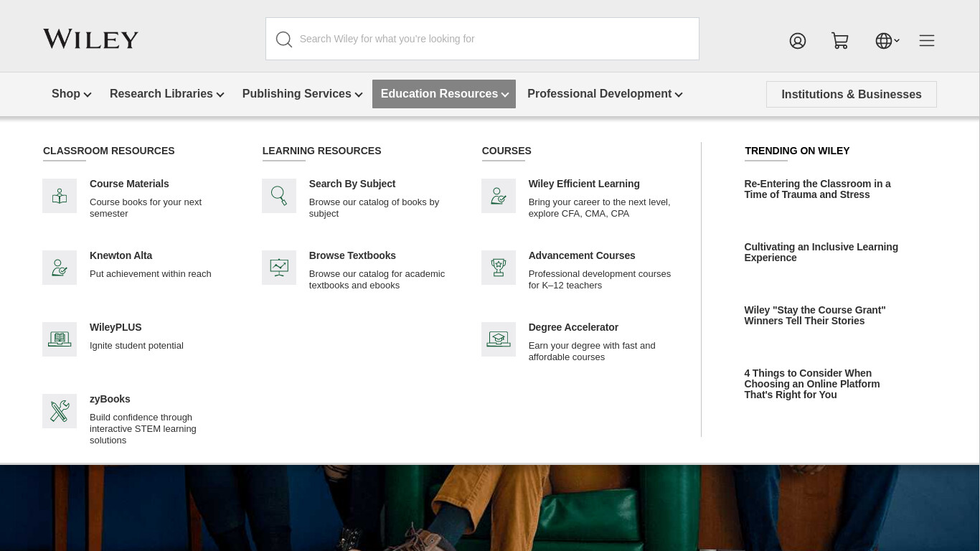
Task: Click the WileyPLUS laptop icon
Action: pos(60,339)
